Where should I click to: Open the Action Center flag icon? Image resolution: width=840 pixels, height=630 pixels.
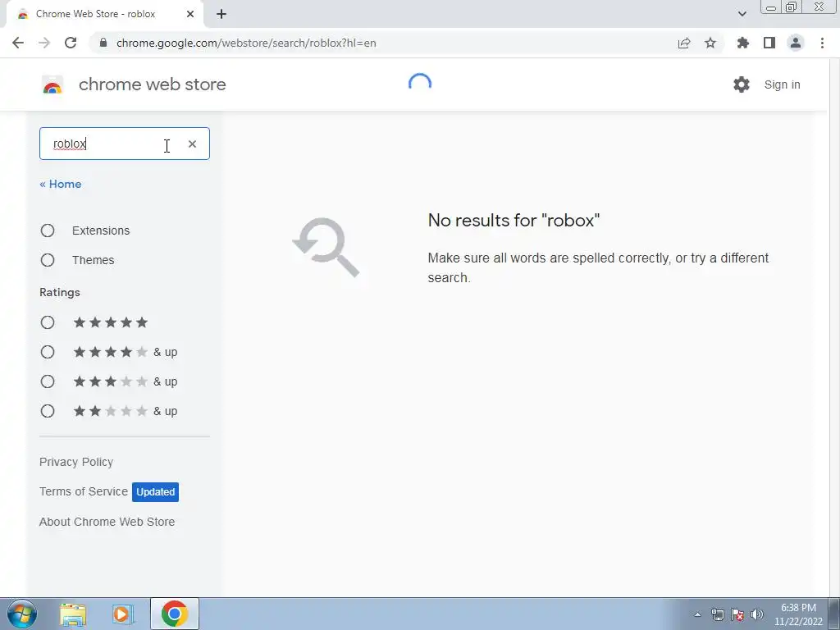737,614
